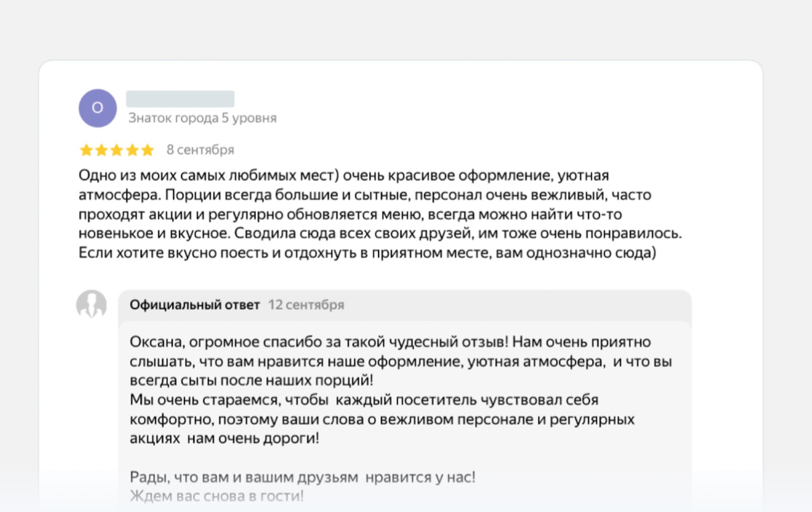Screen dimensions: 812x512
Task: Select the first rating star
Action: (86, 150)
